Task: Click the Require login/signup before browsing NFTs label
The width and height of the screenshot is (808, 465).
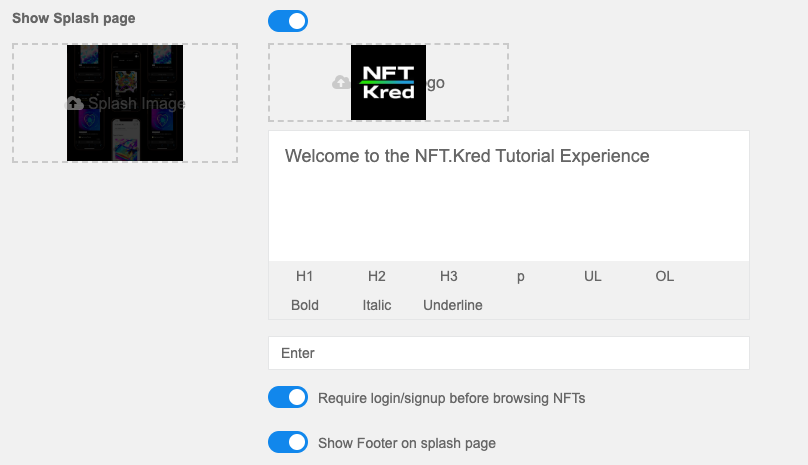Action: coord(451,398)
